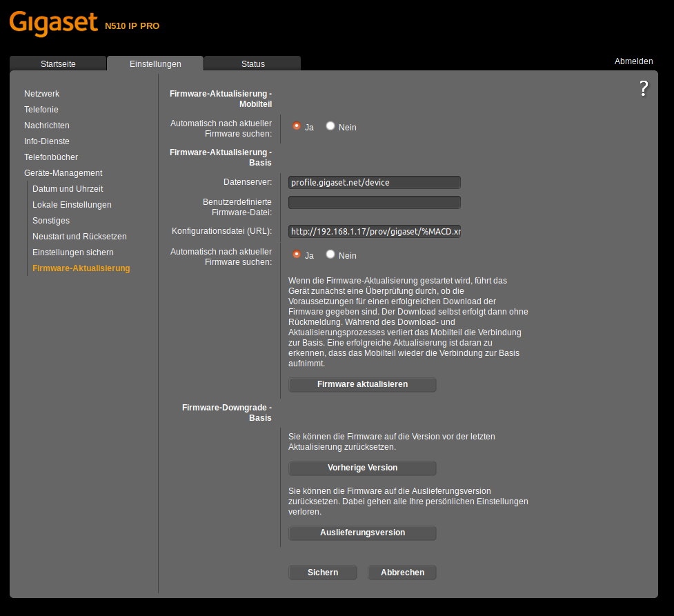Click the Gigaset logo
674x616 pixels.
[x=54, y=23]
